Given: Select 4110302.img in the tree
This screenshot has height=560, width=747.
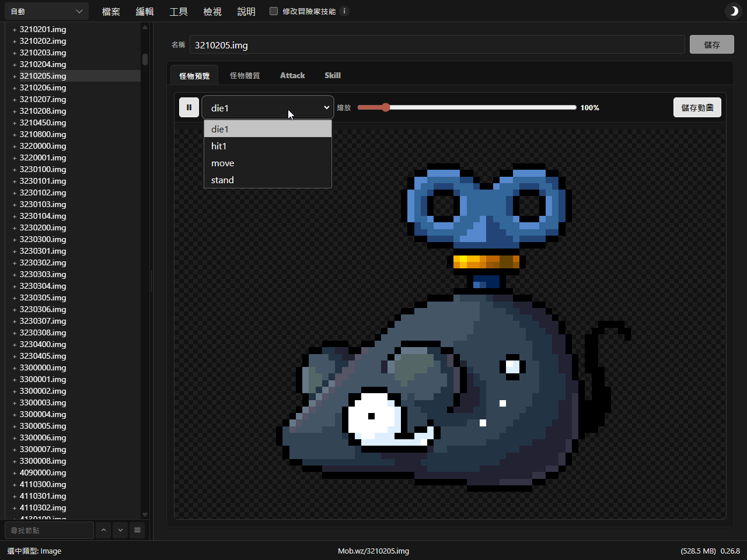Looking at the screenshot, I should pyautogui.click(x=43, y=508).
